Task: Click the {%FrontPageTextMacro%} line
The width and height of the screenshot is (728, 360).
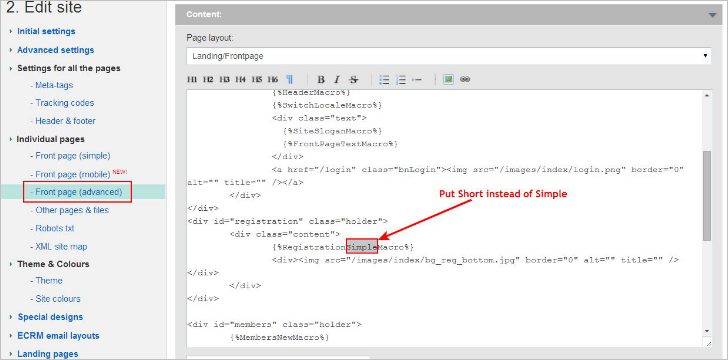Action: [340, 144]
